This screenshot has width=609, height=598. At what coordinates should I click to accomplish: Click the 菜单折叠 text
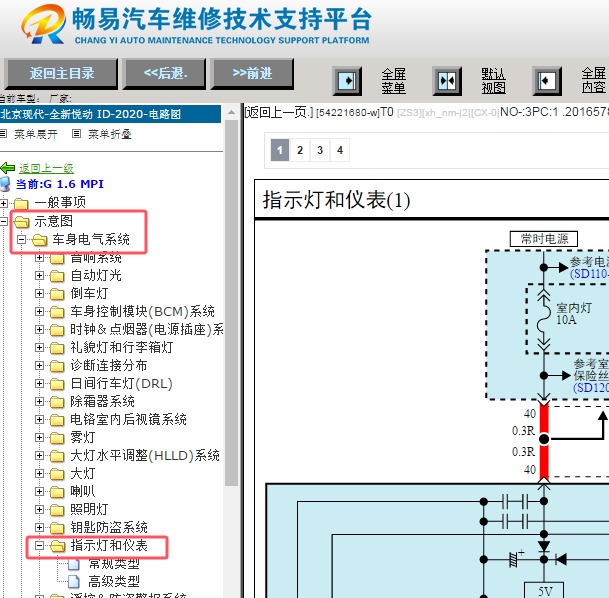point(110,134)
